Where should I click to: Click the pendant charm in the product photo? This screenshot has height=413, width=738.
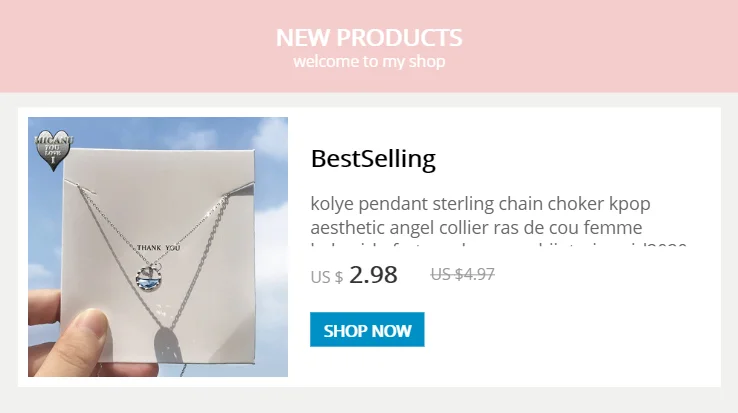tap(147, 274)
